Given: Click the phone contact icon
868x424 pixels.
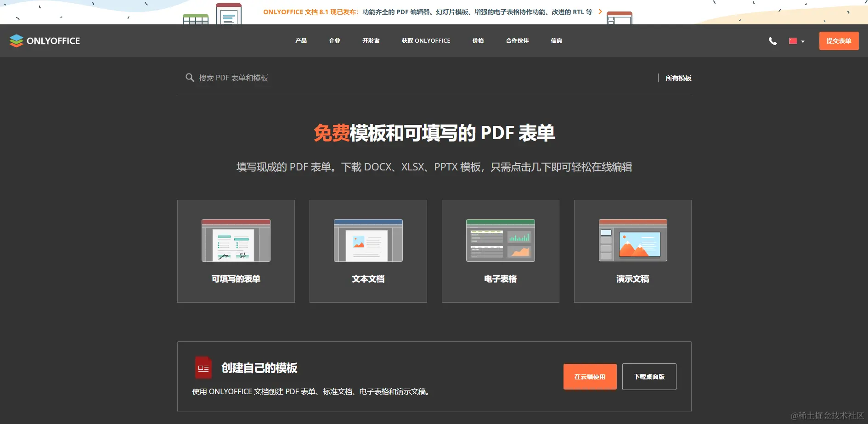Looking at the screenshot, I should coord(773,41).
